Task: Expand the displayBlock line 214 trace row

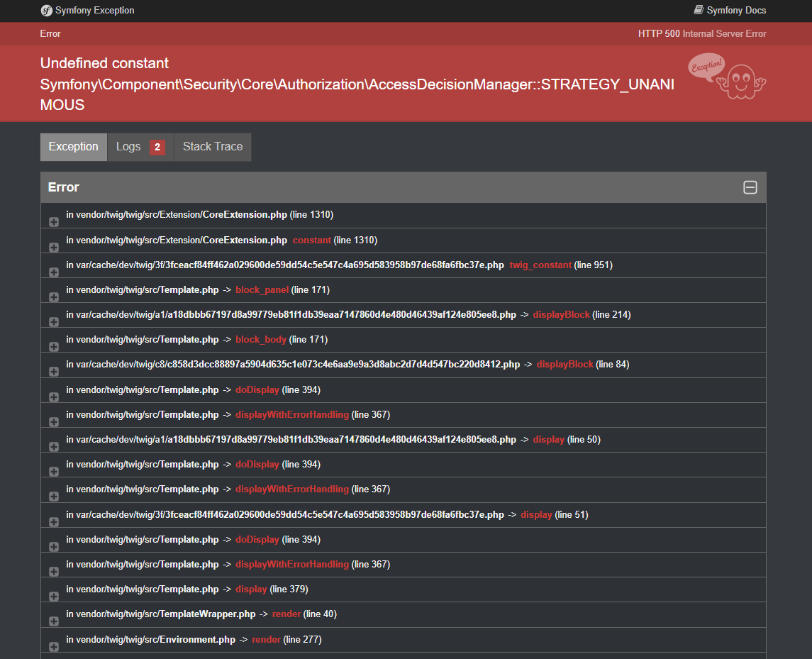Action: point(54,322)
